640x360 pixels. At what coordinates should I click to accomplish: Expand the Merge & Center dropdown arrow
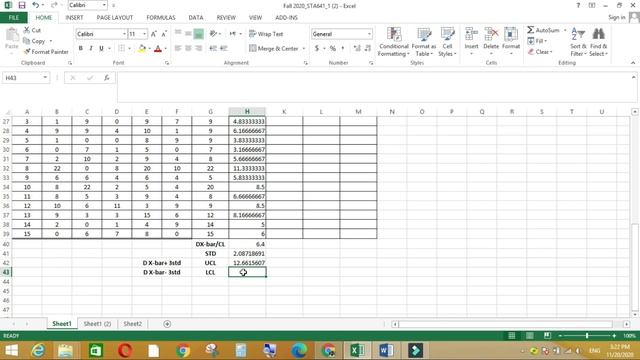[x=304, y=49]
